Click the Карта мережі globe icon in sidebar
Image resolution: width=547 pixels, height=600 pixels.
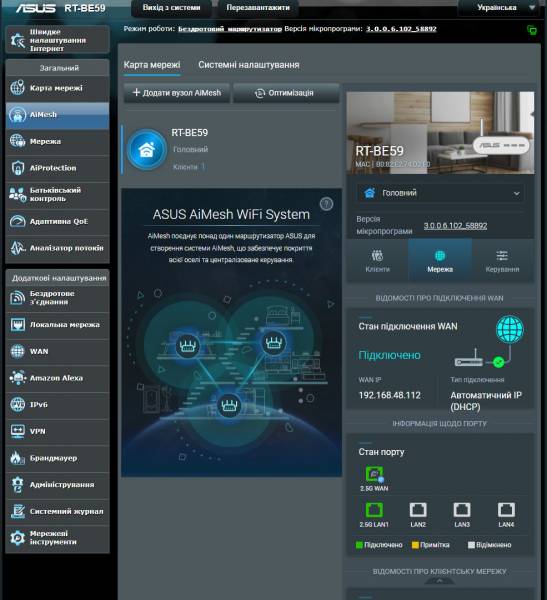point(17,88)
